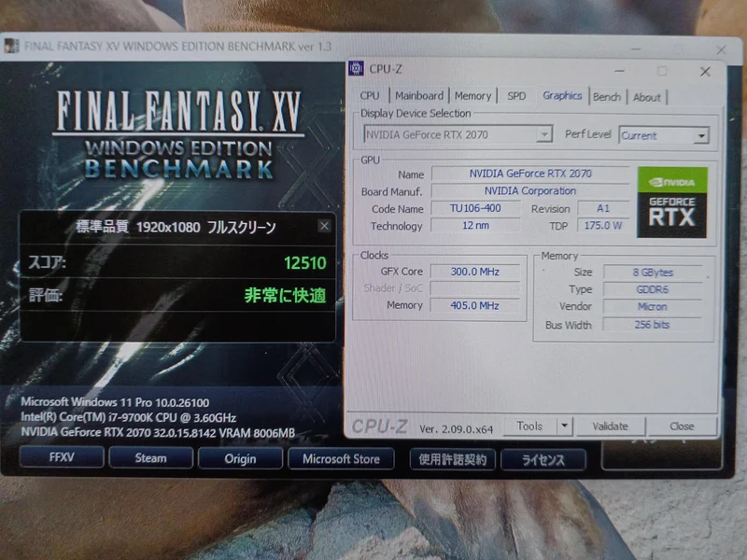Click the Technology value 12 nm
Image resolution: width=747 pixels, height=560 pixels.
tap(475, 225)
